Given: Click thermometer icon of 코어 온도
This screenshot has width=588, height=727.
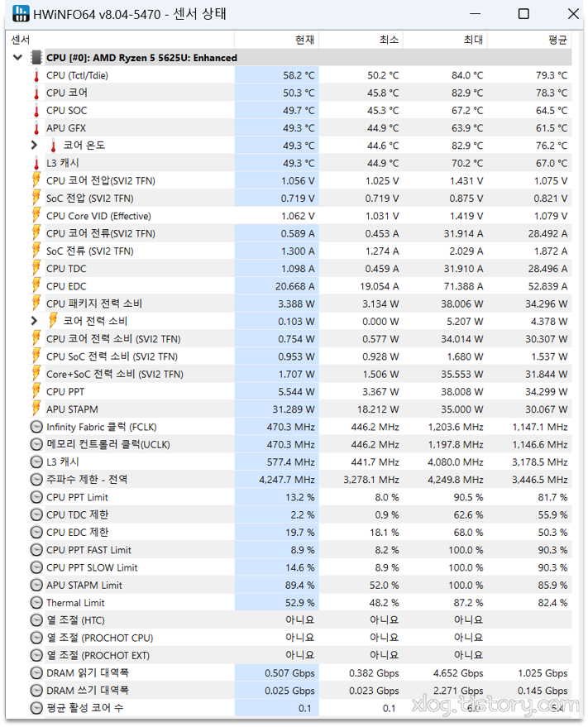Looking at the screenshot, I should [x=53, y=146].
